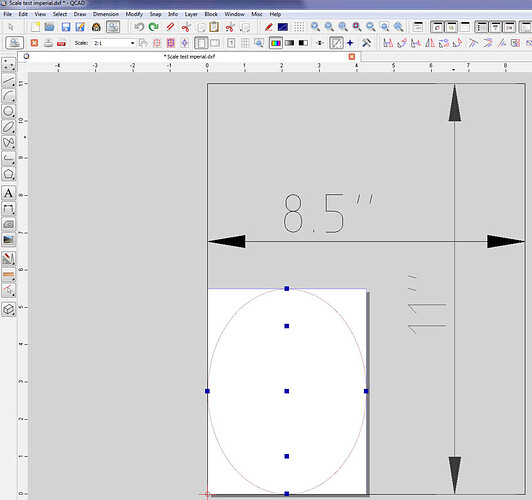Click the ellipse right edge grip handle
The width and height of the screenshot is (532, 500).
click(366, 391)
